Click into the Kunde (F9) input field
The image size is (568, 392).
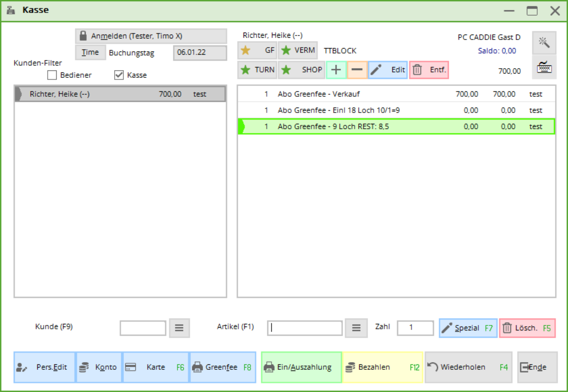click(x=143, y=328)
